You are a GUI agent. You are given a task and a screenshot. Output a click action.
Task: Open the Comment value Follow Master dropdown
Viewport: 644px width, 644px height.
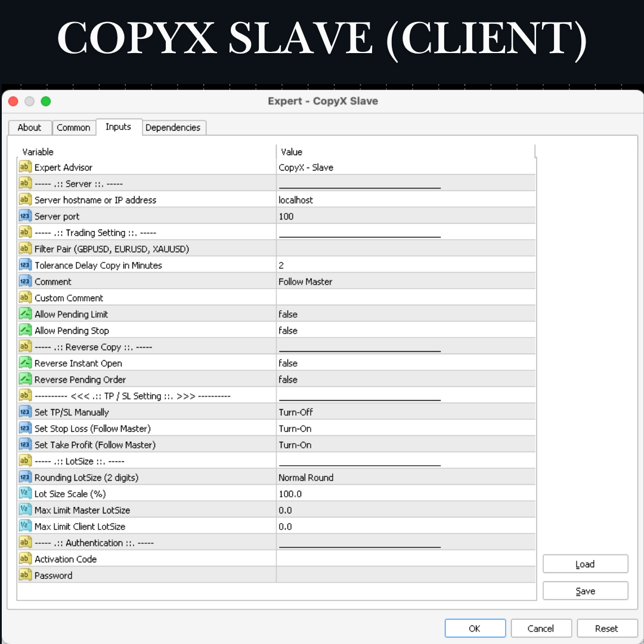point(405,281)
